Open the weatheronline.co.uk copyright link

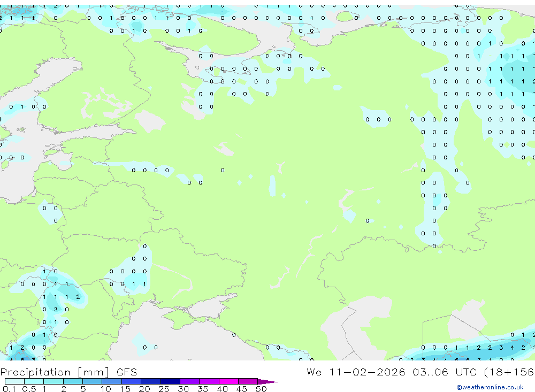click(x=490, y=387)
